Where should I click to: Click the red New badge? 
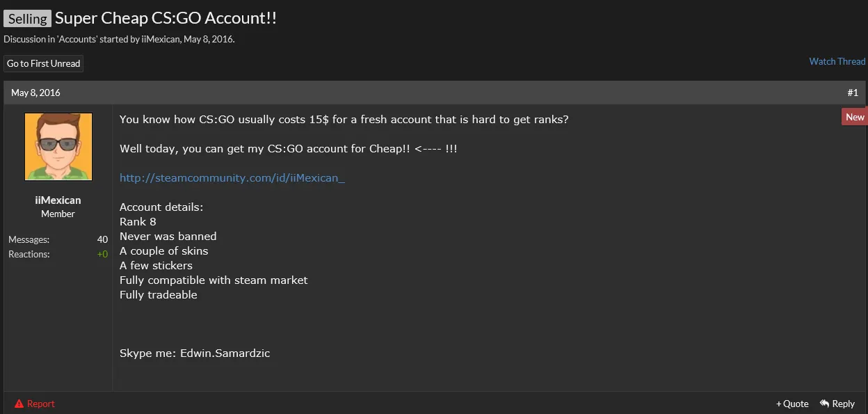(x=855, y=117)
